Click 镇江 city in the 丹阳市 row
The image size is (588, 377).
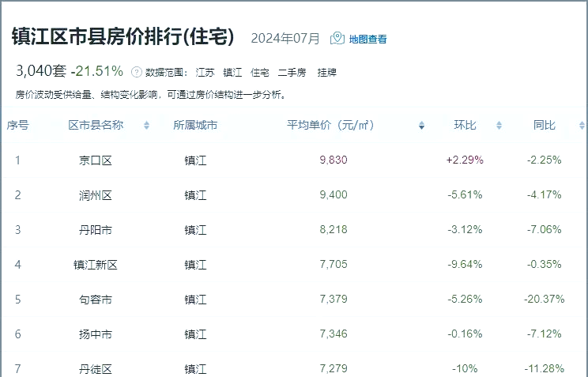[195, 230]
